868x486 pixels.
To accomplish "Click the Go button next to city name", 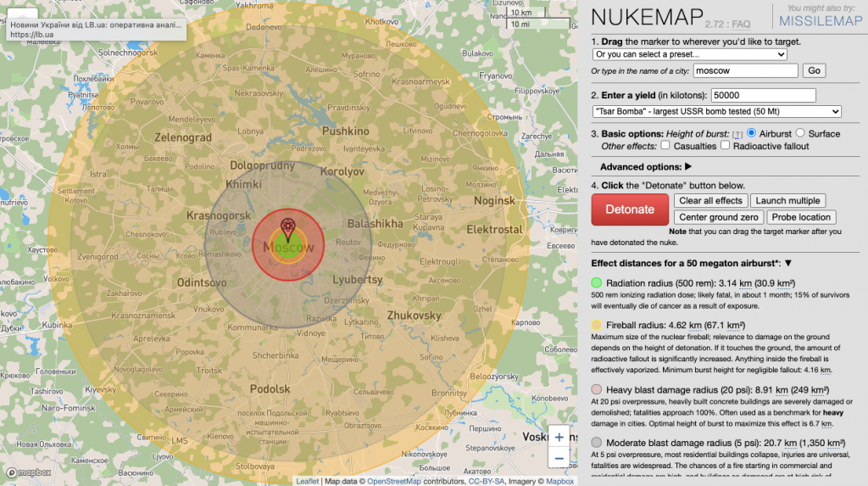I will (814, 70).
